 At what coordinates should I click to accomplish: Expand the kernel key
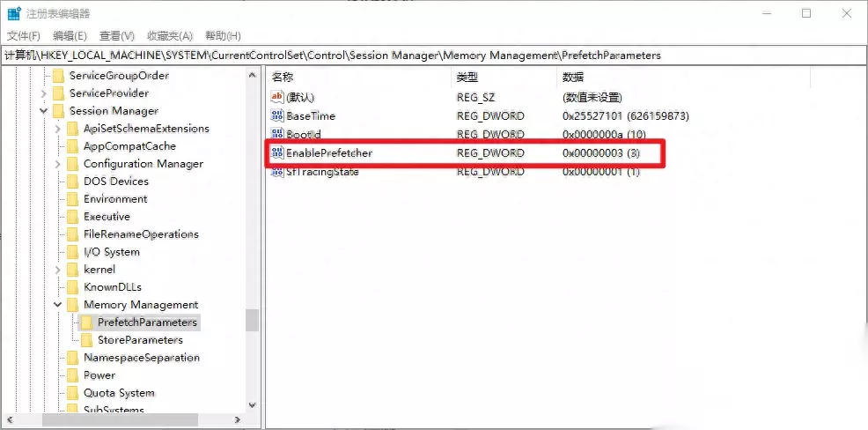click(x=58, y=270)
